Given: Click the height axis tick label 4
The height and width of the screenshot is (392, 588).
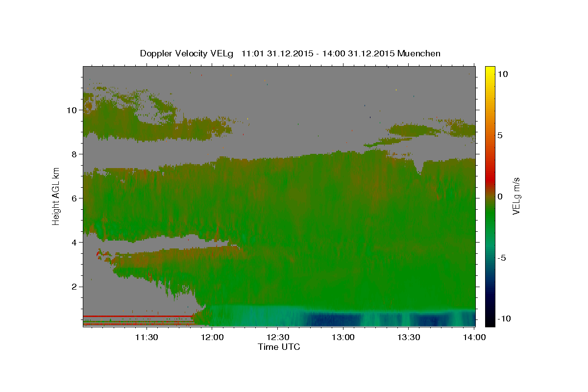Looking at the screenshot, I should [74, 243].
